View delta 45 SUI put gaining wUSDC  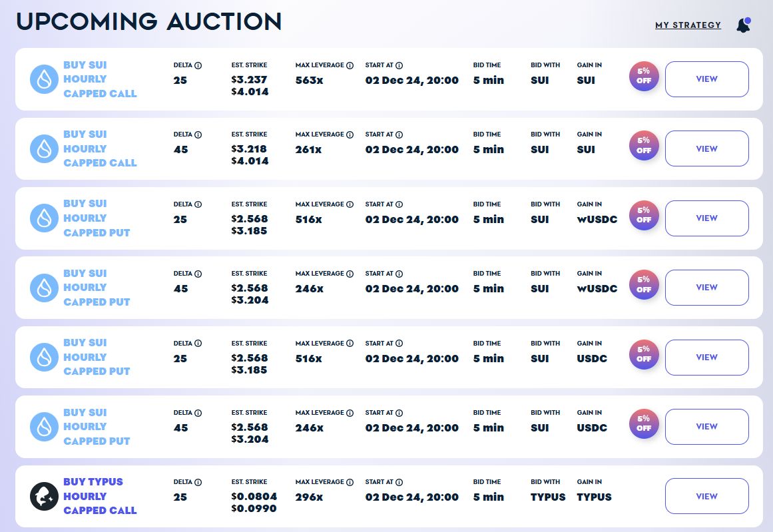coord(706,288)
